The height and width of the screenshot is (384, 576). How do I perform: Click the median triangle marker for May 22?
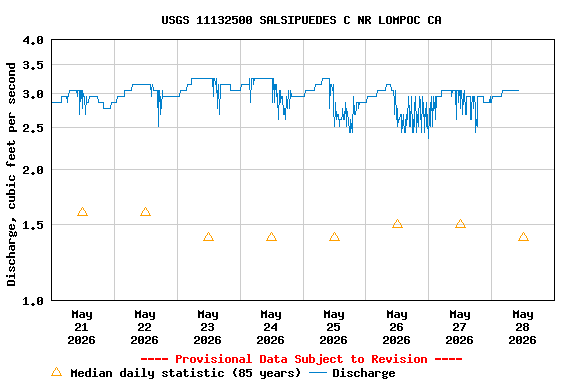(145, 212)
